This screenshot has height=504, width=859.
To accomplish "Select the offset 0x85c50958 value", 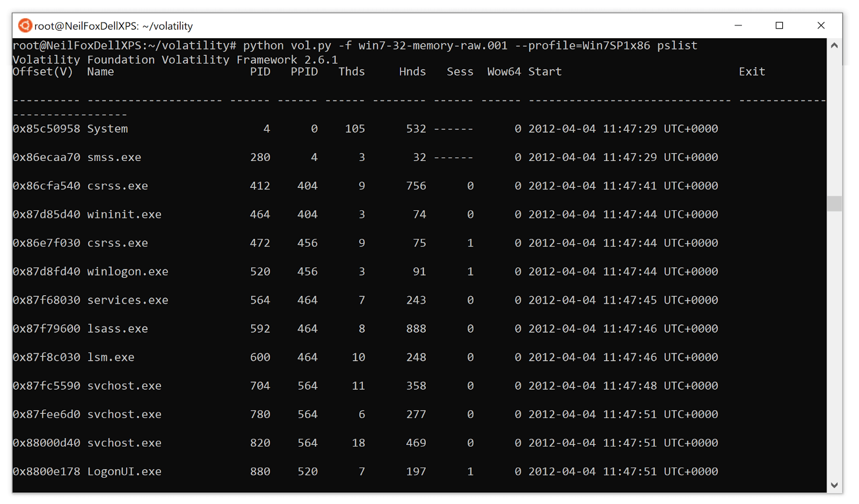I will point(45,128).
